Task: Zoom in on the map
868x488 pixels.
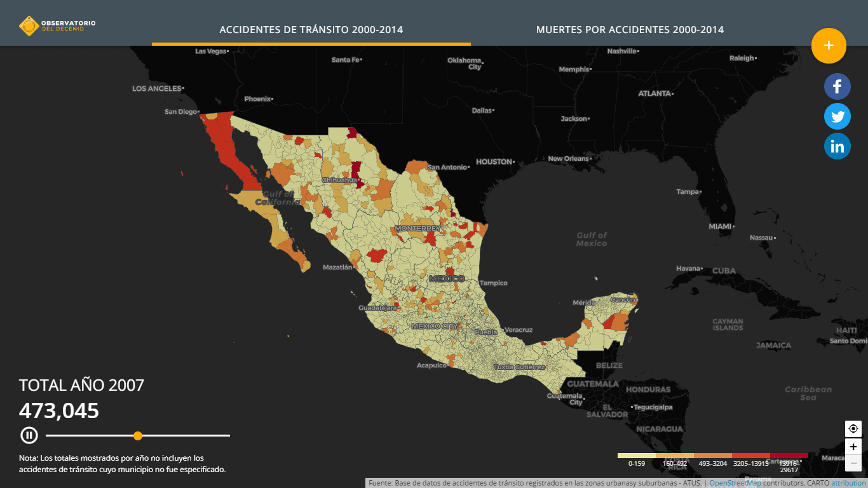Action: click(853, 447)
